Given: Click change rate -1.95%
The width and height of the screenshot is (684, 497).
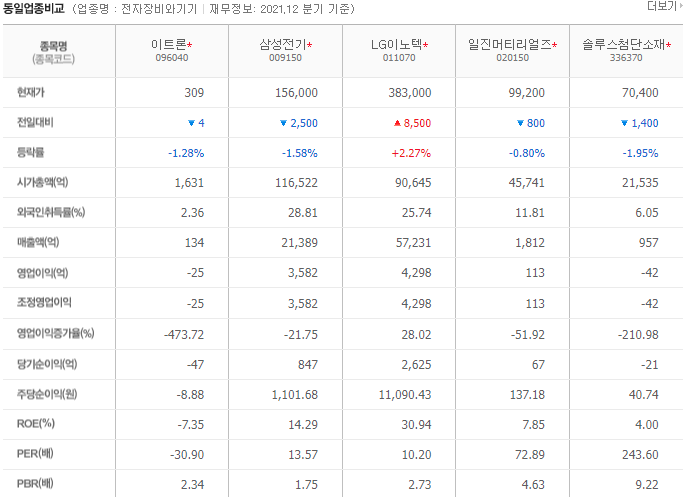Looking at the screenshot, I should click(x=640, y=153).
